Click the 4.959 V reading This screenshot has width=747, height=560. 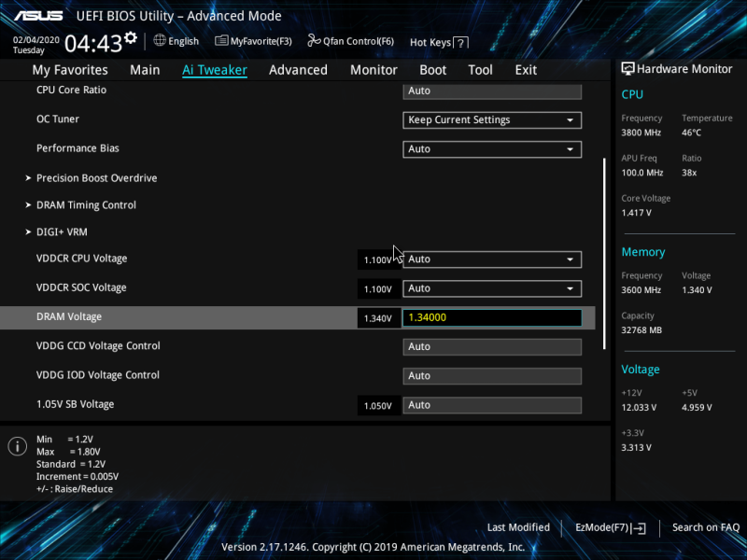point(697,408)
